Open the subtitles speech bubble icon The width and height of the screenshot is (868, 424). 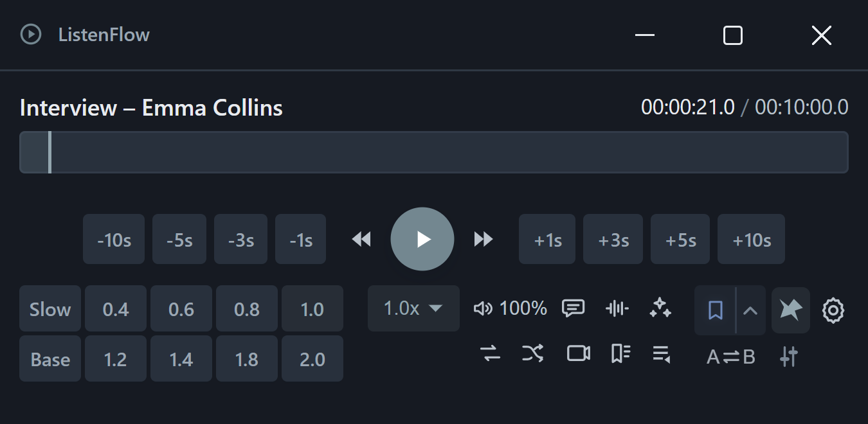pos(573,308)
